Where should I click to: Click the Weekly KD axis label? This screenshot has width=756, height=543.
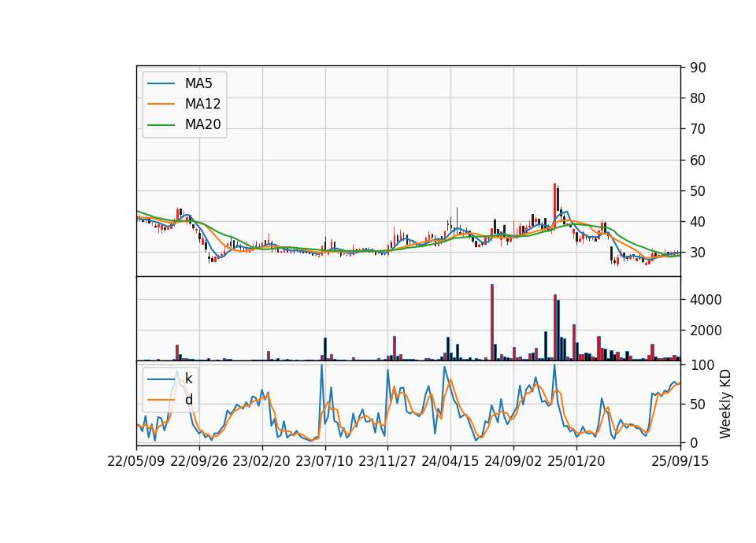pyautogui.click(x=724, y=404)
